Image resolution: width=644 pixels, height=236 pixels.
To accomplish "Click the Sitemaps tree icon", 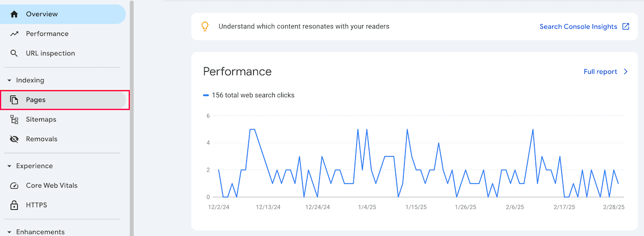I will [14, 120].
